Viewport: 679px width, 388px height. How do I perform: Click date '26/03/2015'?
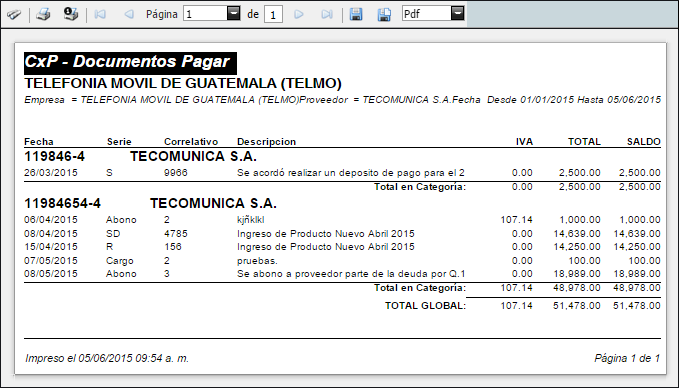click(51, 172)
